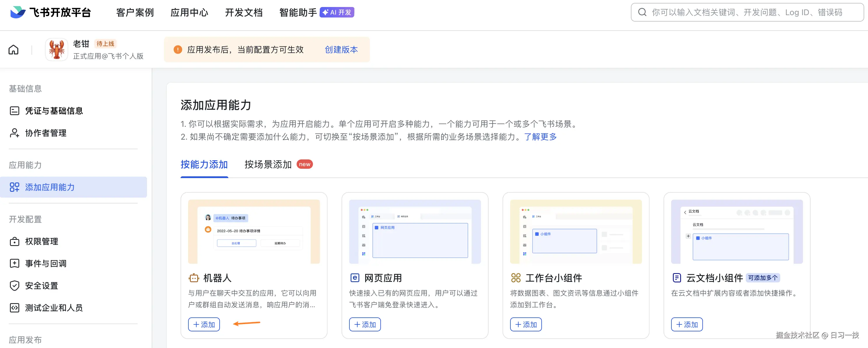Click the 正式应用@飞书个人版 subtitle

[x=108, y=56]
